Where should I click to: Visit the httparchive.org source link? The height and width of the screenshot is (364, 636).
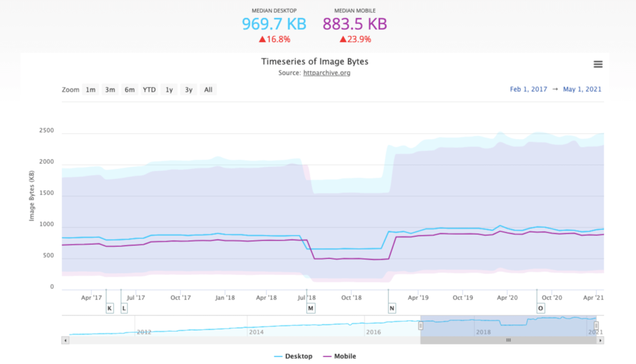pos(327,73)
